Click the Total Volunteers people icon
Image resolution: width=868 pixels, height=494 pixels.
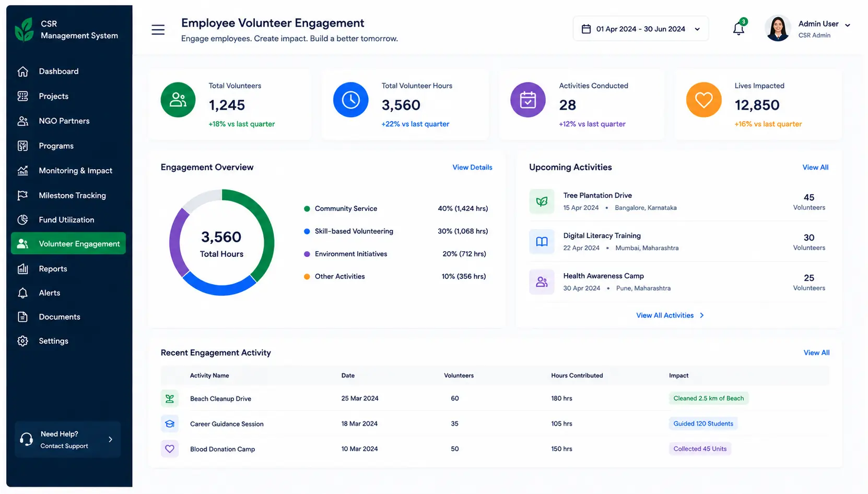pos(178,100)
